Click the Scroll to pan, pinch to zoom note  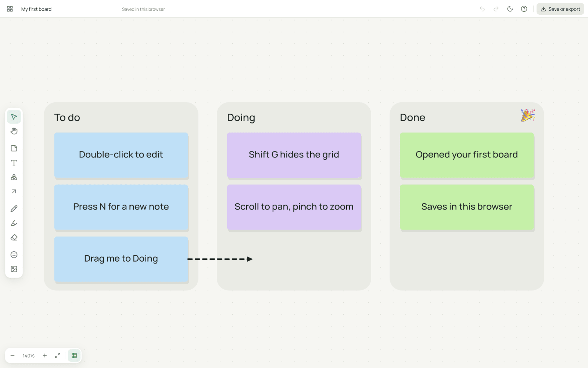[x=294, y=207]
